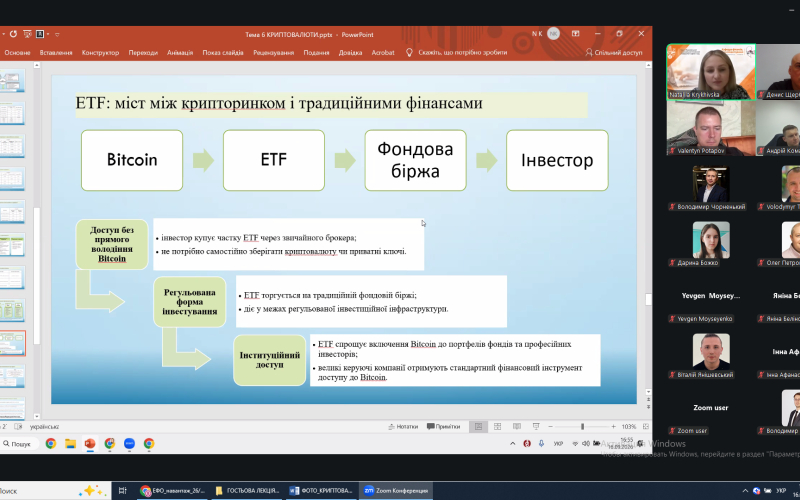Open the Ribbon Display Options icon
Image resolution: width=800 pixels, height=500 pixels.
tap(576, 34)
